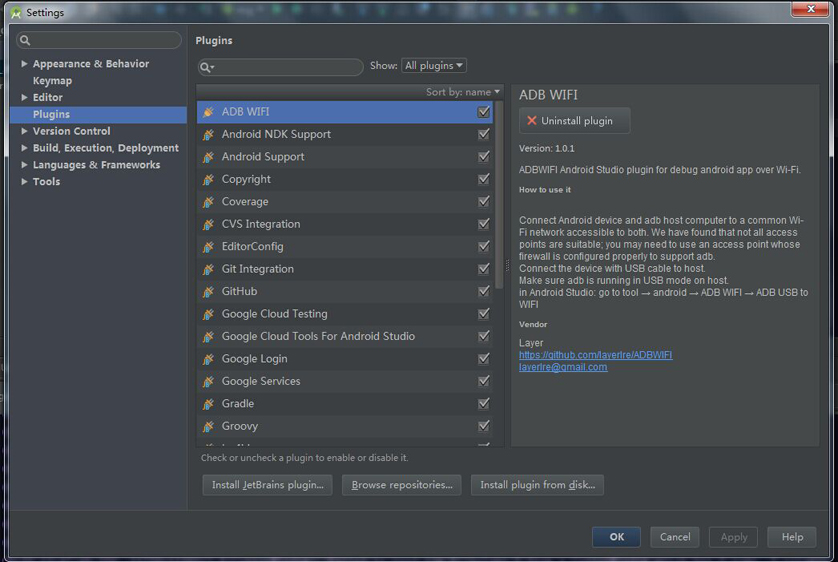This screenshot has height=562, width=838.
Task: Click the Coverage plugin icon
Action: 208,201
